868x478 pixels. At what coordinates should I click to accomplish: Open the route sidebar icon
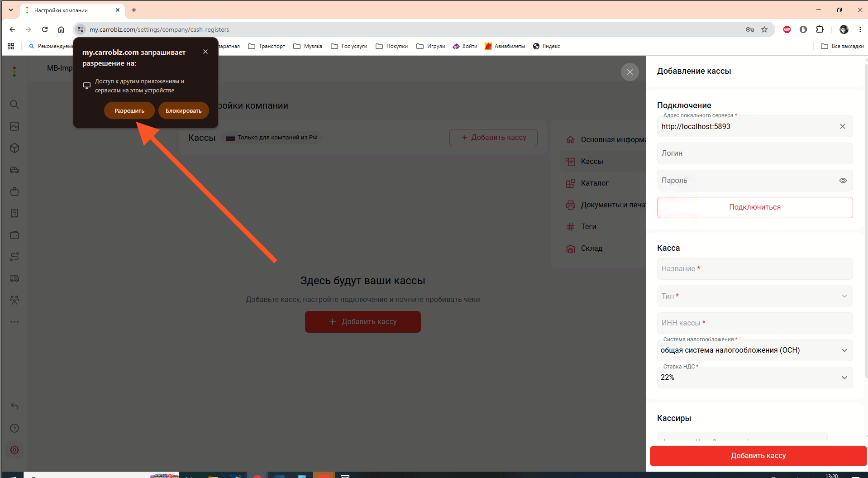tap(14, 257)
